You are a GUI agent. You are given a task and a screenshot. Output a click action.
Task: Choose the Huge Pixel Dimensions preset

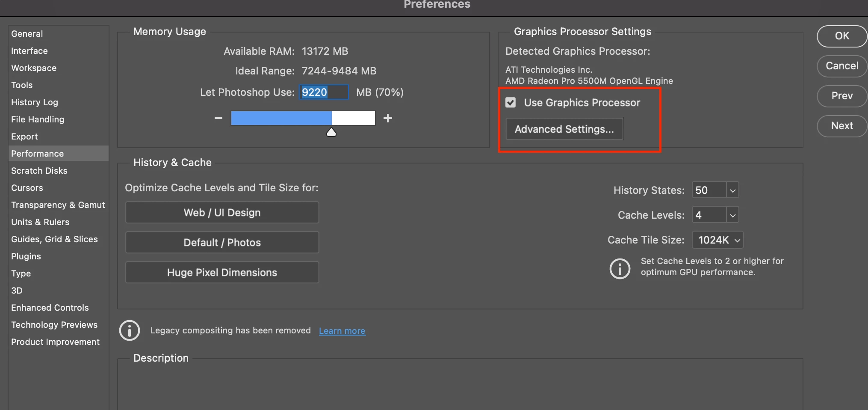click(222, 273)
